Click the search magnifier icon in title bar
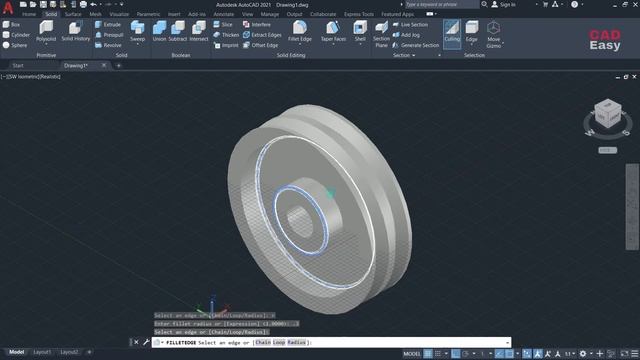The image size is (640, 360). click(x=484, y=4)
